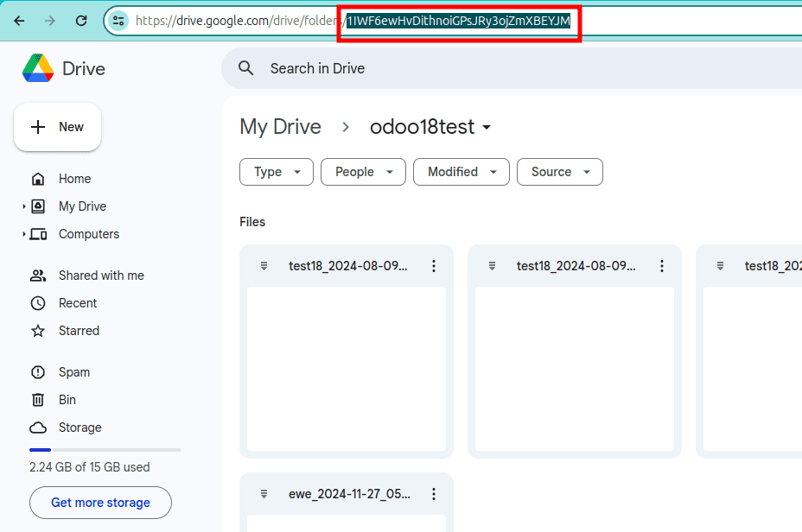Click the Starred star icon in sidebar
The width and height of the screenshot is (802, 532).
pos(38,331)
